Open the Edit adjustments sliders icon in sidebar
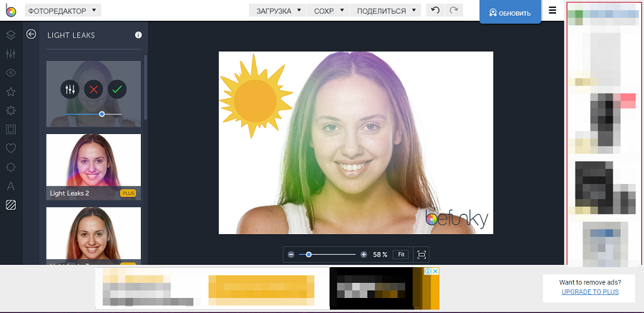 pos(11,54)
